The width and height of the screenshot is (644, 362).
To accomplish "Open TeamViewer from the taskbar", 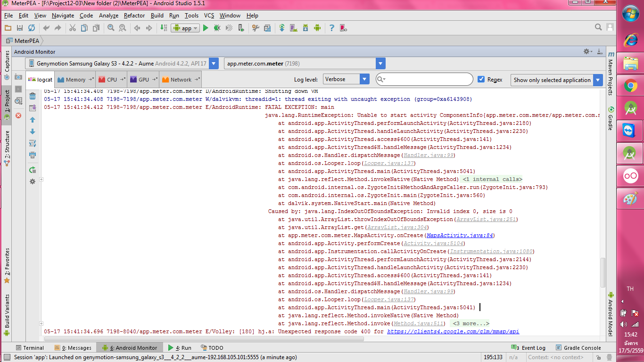I will 630,131.
